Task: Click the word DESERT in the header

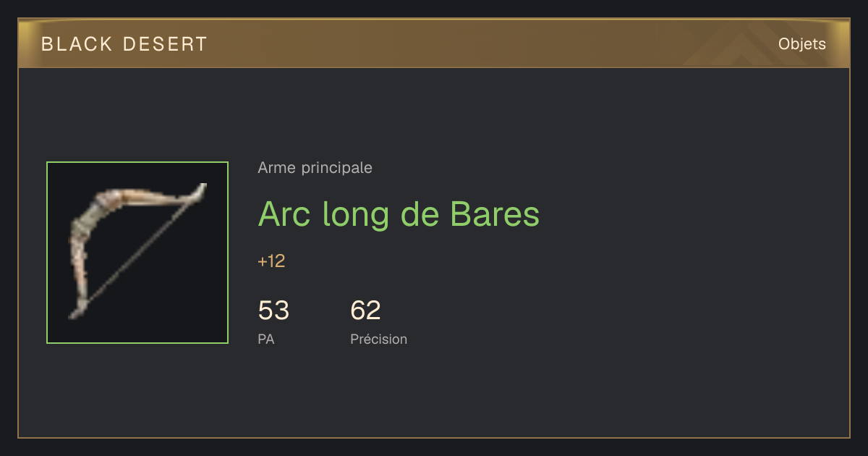Action: (x=165, y=44)
